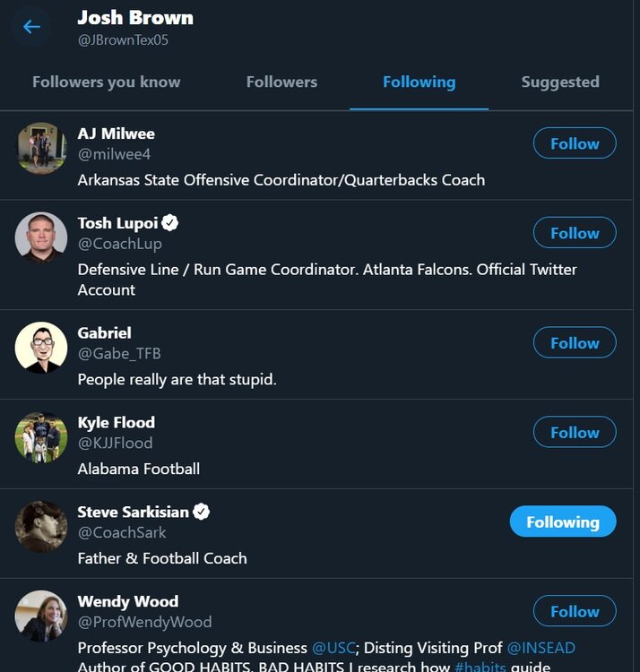640x672 pixels.
Task: Open the @USC mention link
Action: (x=331, y=647)
